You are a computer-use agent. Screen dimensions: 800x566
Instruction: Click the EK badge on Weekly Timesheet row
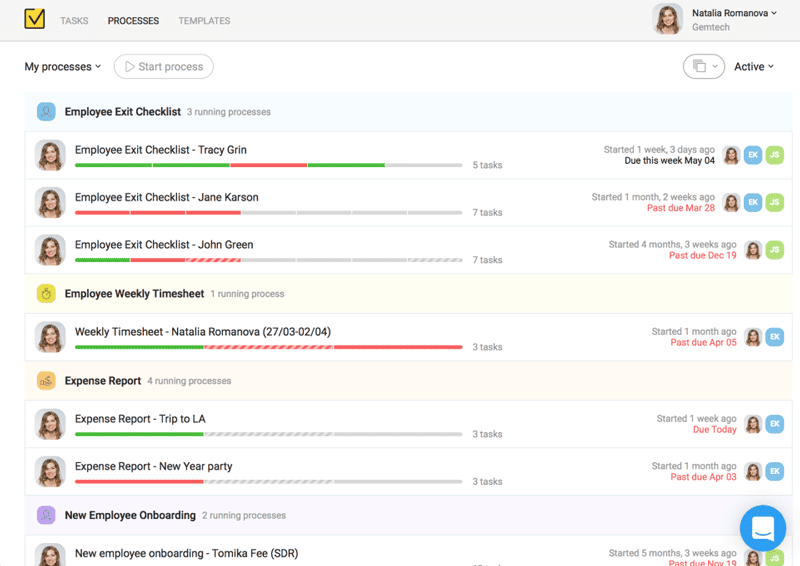(x=775, y=337)
